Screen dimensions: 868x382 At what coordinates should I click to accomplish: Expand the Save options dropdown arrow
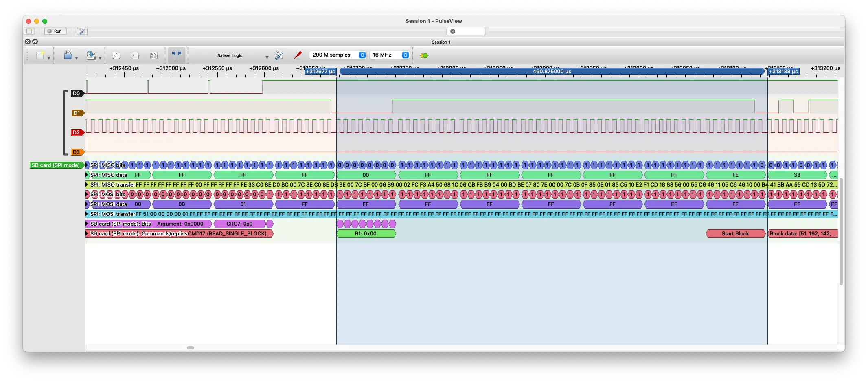(100, 58)
